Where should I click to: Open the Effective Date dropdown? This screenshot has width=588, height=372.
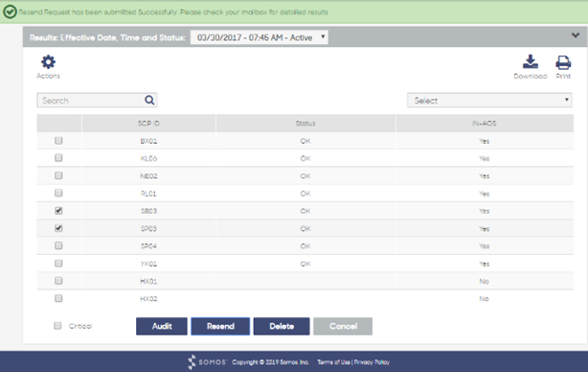point(260,37)
